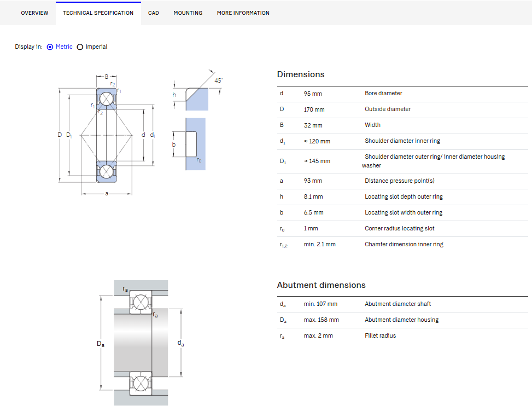This screenshot has width=532, height=411.
Task: Click the Distance pressure point(s) label
Action: click(400, 181)
